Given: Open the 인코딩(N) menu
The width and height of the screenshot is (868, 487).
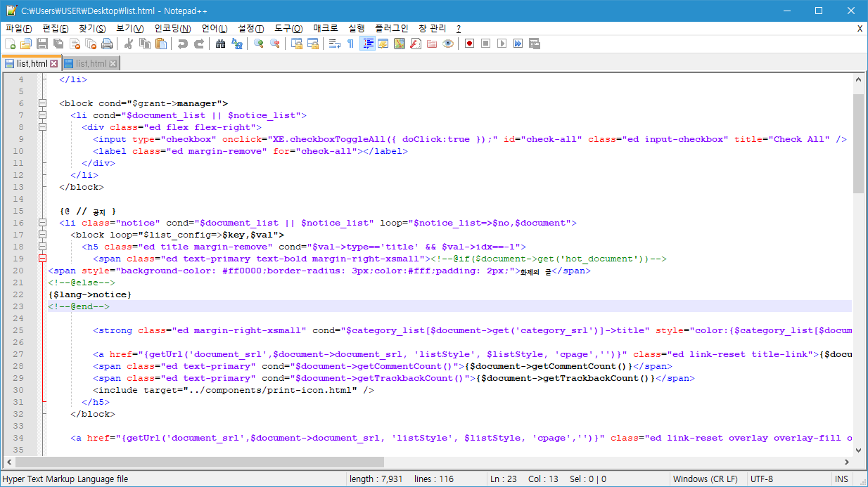Looking at the screenshot, I should coord(172,28).
